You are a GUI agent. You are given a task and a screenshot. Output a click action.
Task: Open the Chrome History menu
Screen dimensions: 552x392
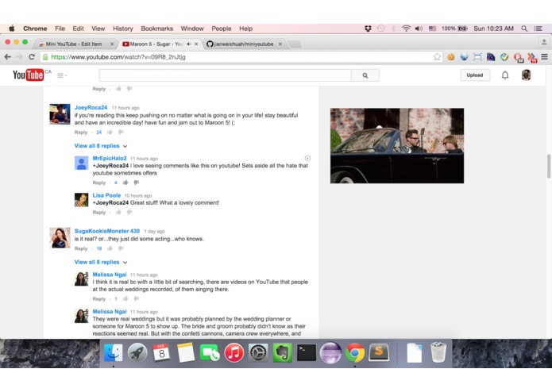tap(123, 29)
